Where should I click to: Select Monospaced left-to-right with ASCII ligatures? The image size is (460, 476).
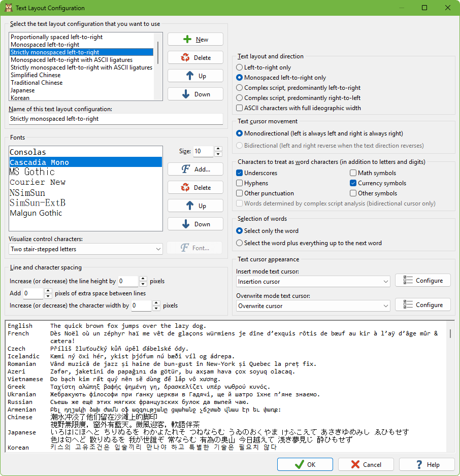click(x=81, y=60)
